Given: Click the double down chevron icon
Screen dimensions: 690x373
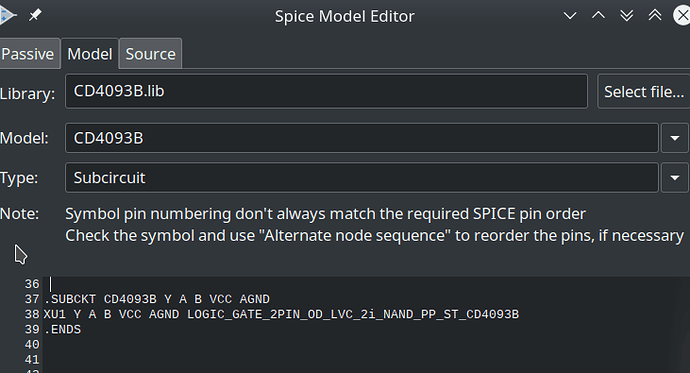Looking at the screenshot, I should (x=627, y=16).
